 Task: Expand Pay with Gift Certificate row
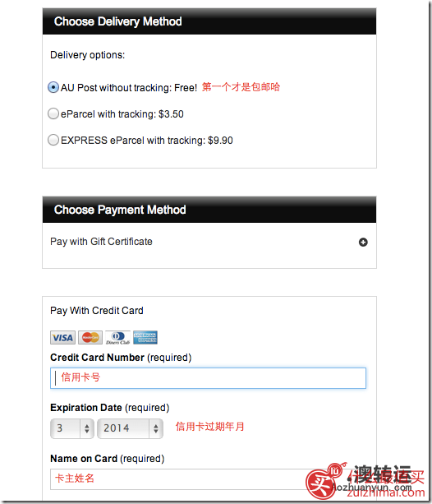[x=209, y=242]
